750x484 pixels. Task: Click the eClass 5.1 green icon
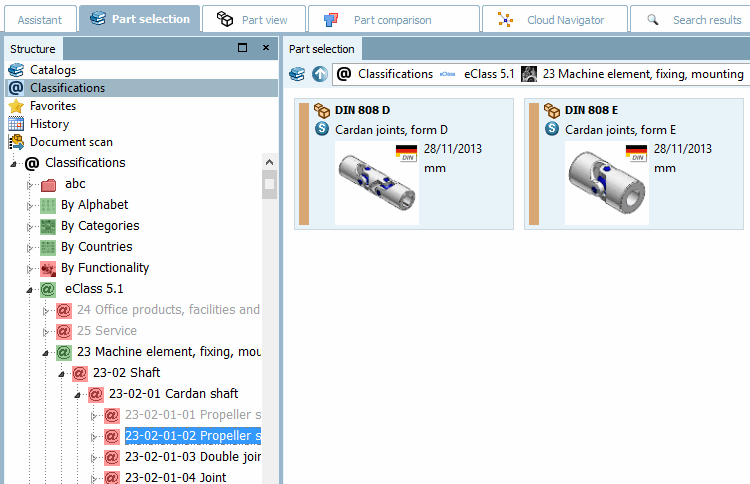click(x=48, y=289)
